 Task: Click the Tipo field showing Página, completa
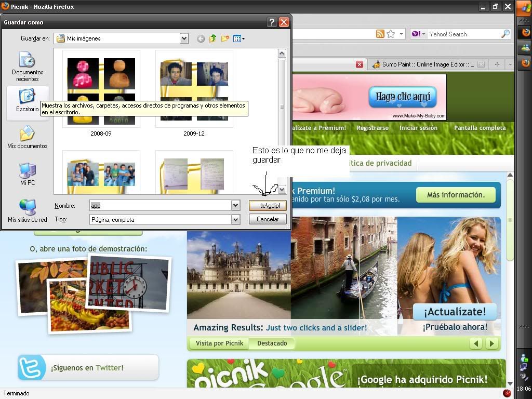(160, 220)
